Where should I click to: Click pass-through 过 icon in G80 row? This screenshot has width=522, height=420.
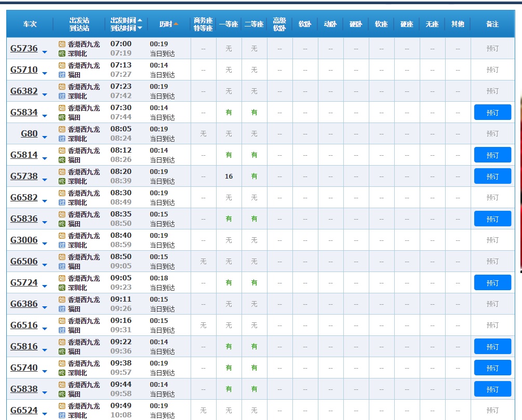tap(62, 139)
